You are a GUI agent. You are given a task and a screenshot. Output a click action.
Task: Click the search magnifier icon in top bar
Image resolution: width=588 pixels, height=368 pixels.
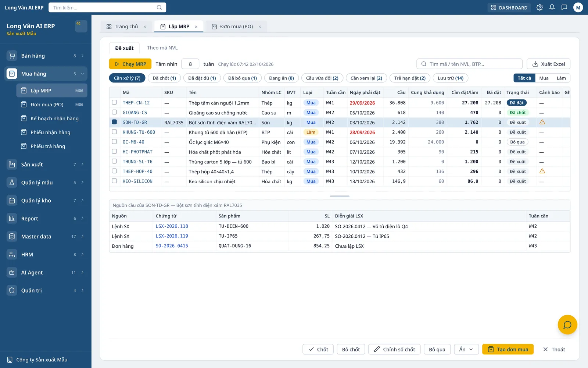pyautogui.click(x=159, y=7)
